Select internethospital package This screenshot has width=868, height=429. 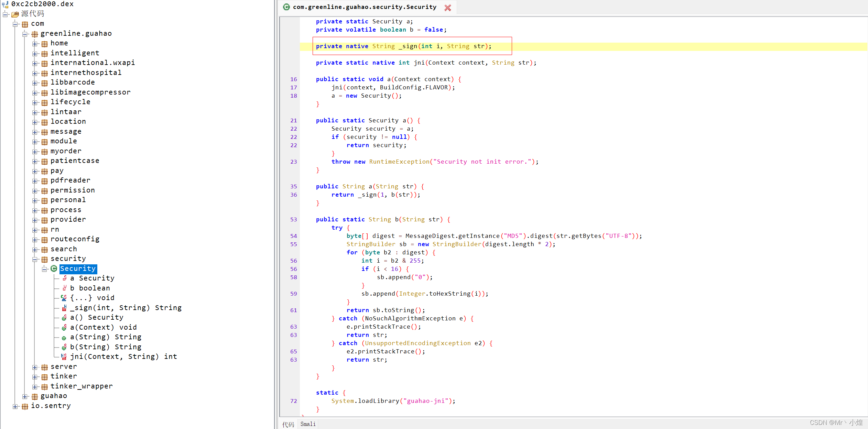pyautogui.click(x=86, y=73)
